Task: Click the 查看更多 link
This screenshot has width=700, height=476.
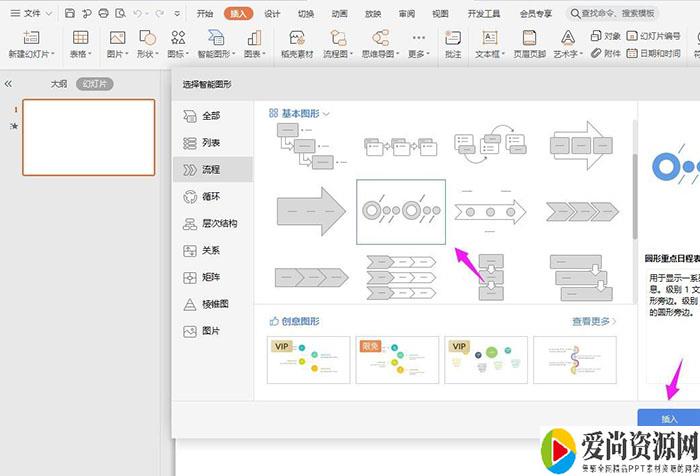Action: pyautogui.click(x=594, y=321)
